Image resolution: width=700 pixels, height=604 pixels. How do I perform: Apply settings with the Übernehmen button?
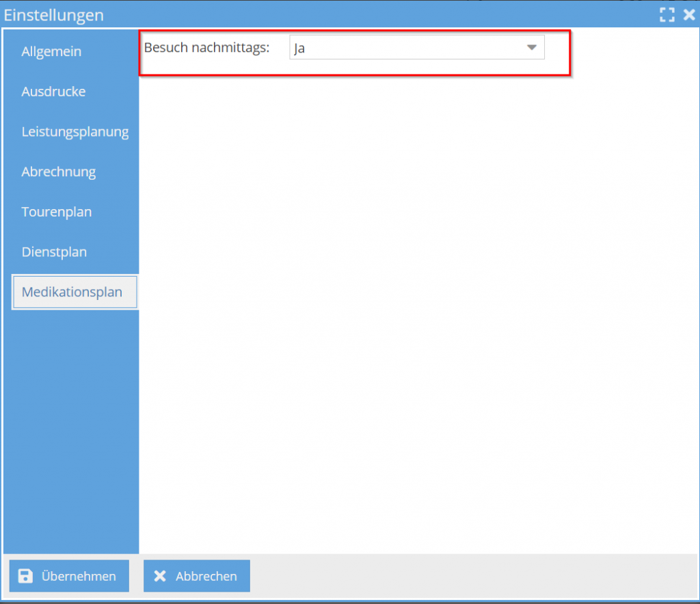pyautogui.click(x=69, y=576)
